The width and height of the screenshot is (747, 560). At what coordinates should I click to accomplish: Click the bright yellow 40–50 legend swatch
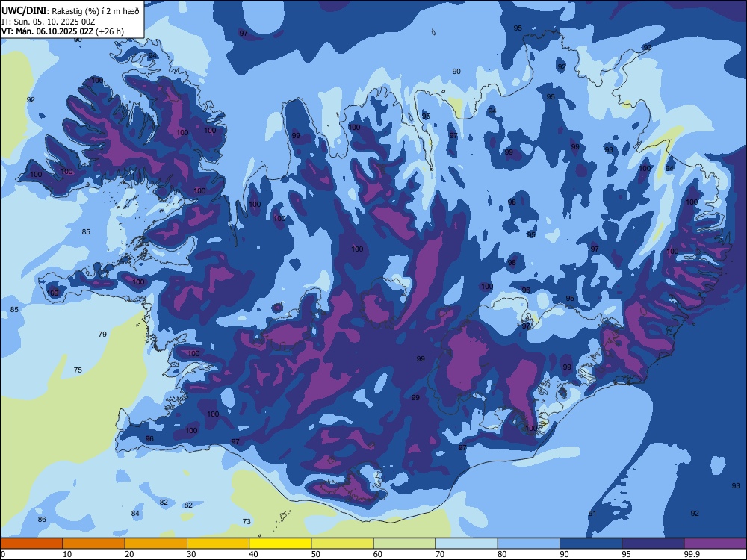click(280, 544)
